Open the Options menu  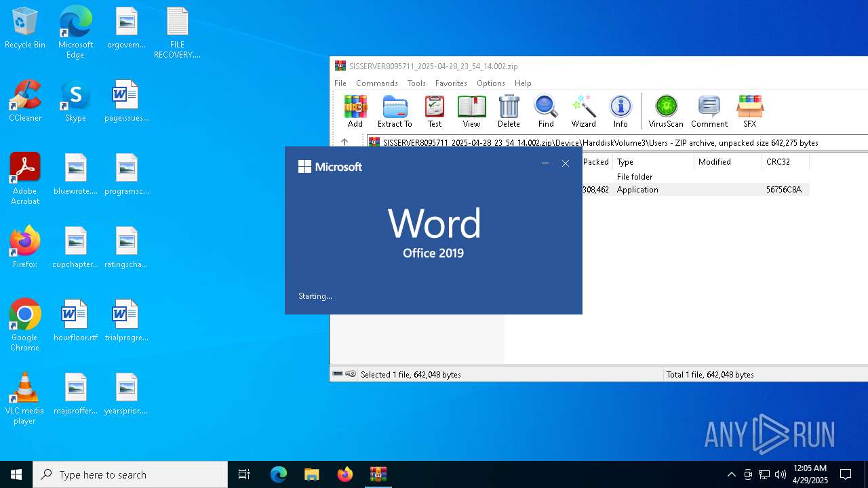point(491,83)
